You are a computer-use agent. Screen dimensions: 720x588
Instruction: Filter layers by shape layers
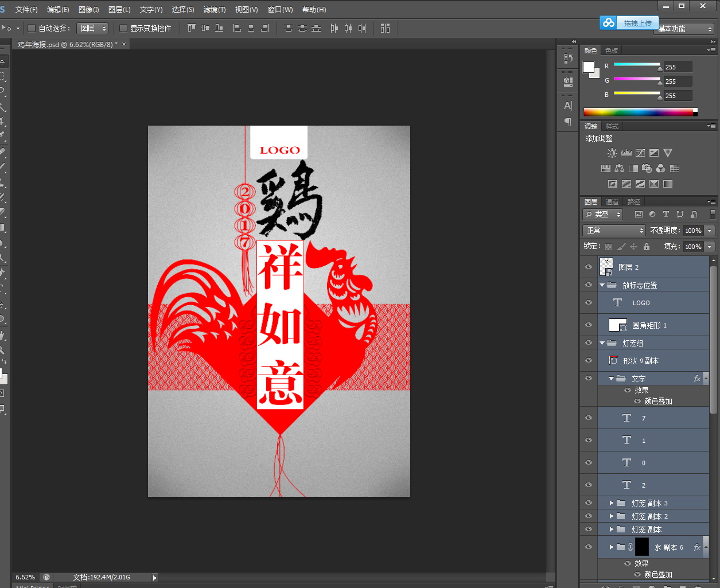pos(680,215)
